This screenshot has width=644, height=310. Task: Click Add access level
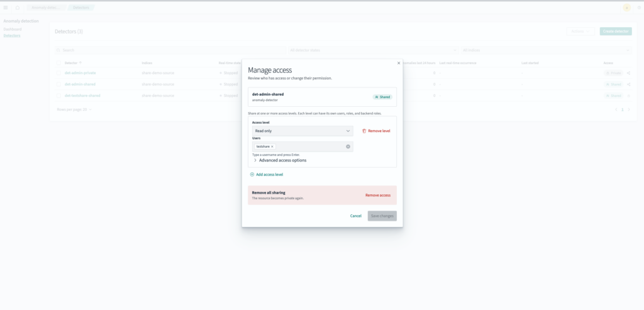point(267,175)
